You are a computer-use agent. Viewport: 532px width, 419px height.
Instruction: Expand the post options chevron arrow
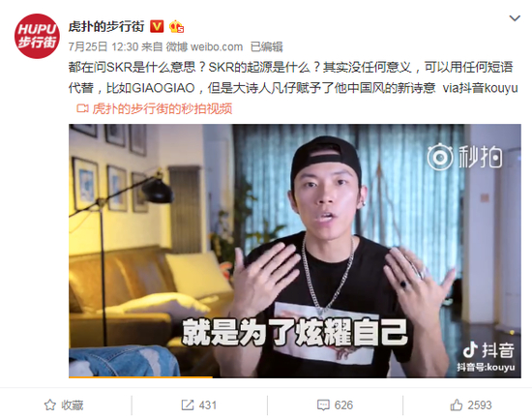(x=515, y=18)
